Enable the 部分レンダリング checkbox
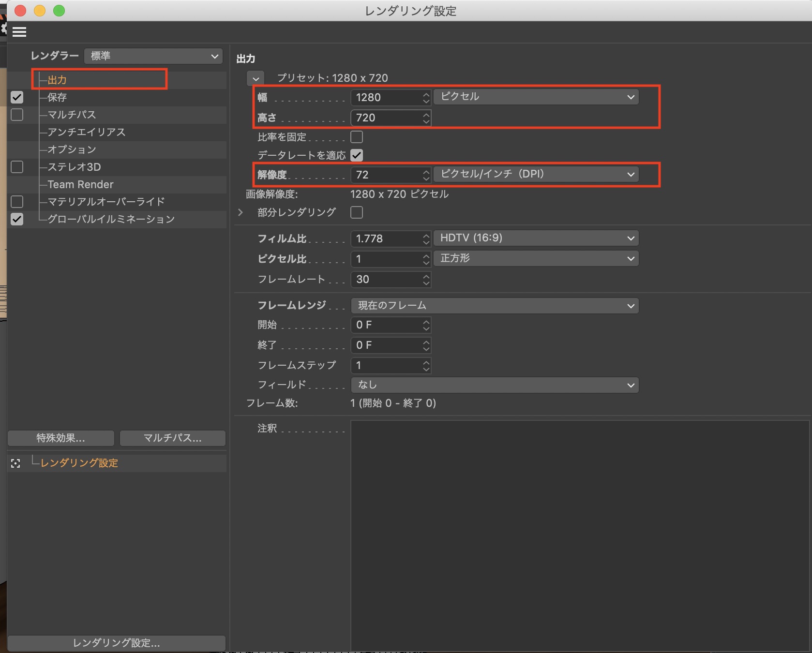 pos(357,212)
